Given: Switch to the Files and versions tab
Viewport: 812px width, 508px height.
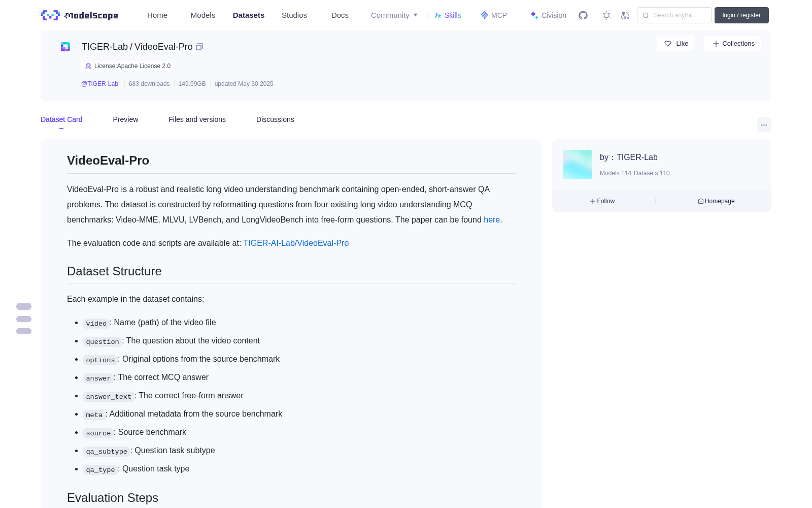Looking at the screenshot, I should coord(197,119).
